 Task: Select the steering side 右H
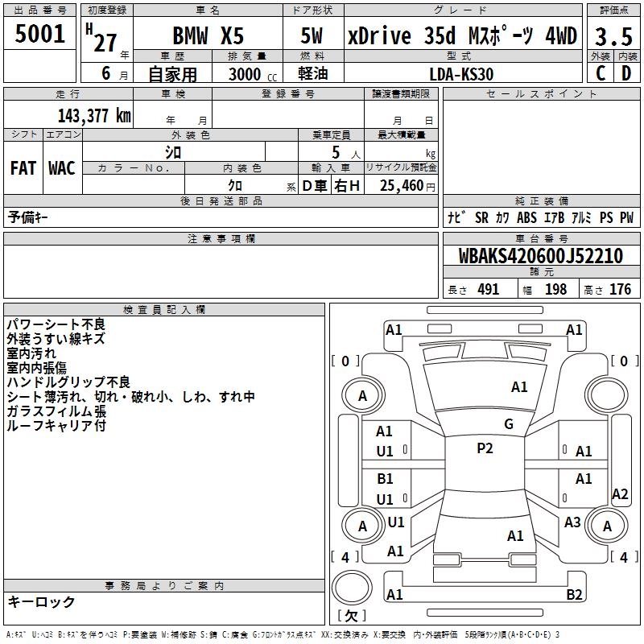click(x=347, y=186)
